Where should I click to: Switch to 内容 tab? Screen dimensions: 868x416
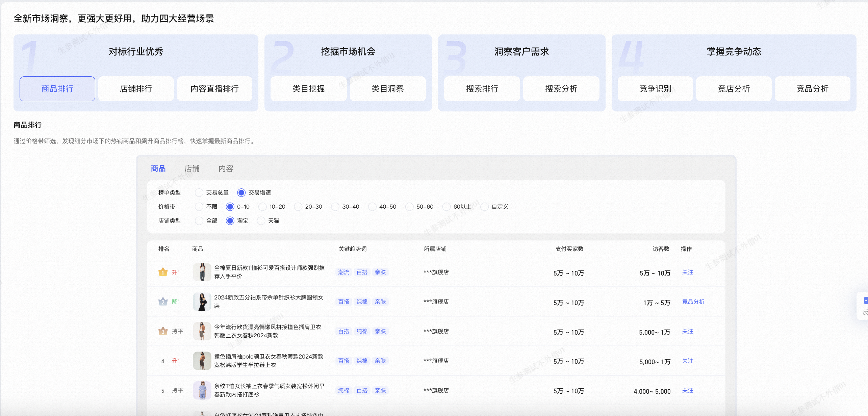(226, 168)
